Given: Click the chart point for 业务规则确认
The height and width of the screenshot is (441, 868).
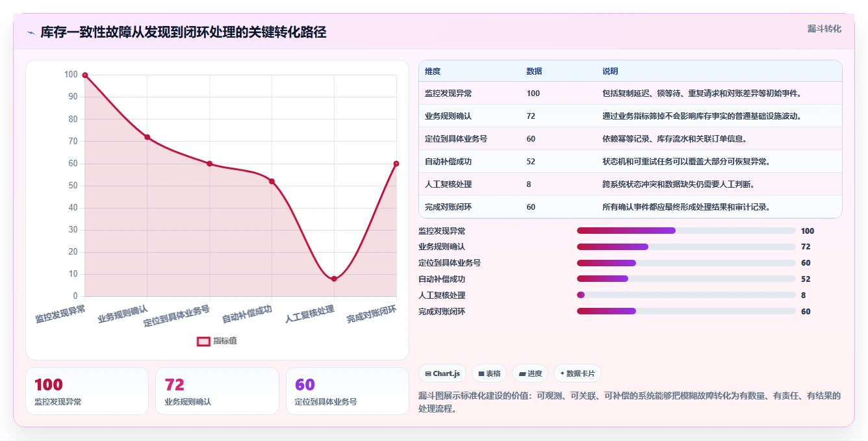Looking at the screenshot, I should [147, 137].
